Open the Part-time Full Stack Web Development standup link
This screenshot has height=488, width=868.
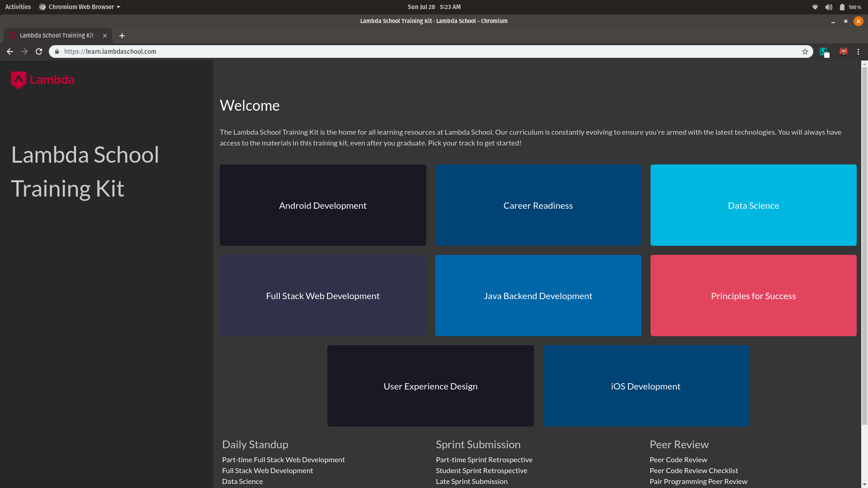(283, 460)
